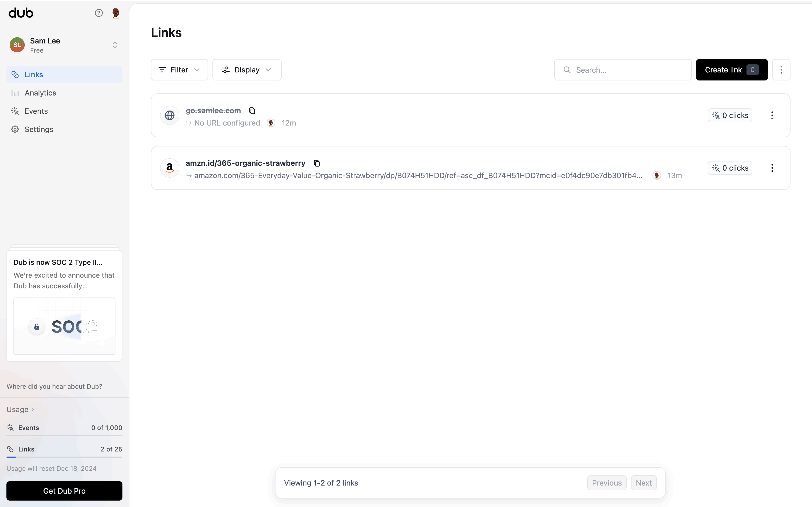Screen dimensions: 812x507
Task: Open Settings in the sidebar
Action: pyautogui.click(x=39, y=129)
